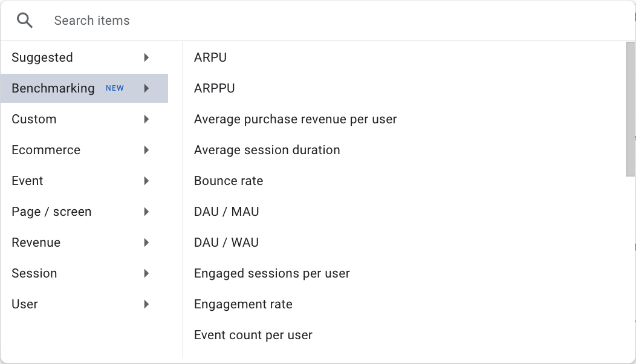
Task: Select Engaged sessions per user
Action: 271,273
